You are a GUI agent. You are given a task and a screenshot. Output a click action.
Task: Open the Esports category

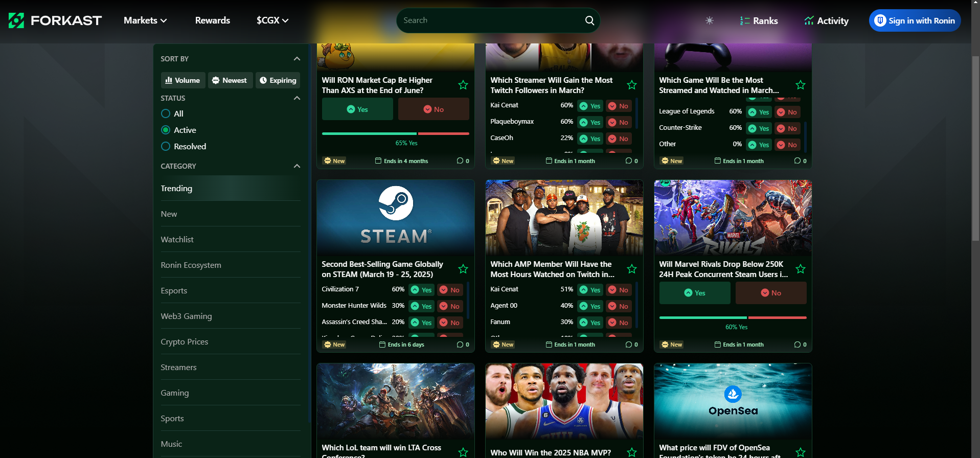click(x=174, y=290)
